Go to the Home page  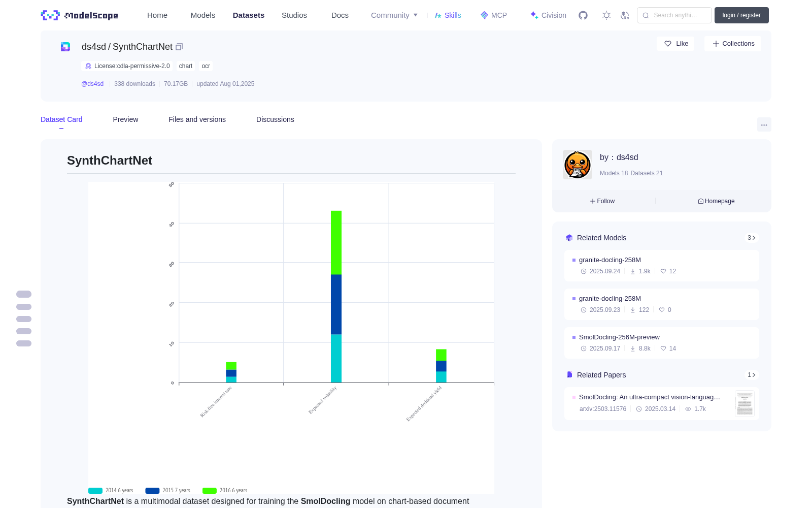point(157,15)
